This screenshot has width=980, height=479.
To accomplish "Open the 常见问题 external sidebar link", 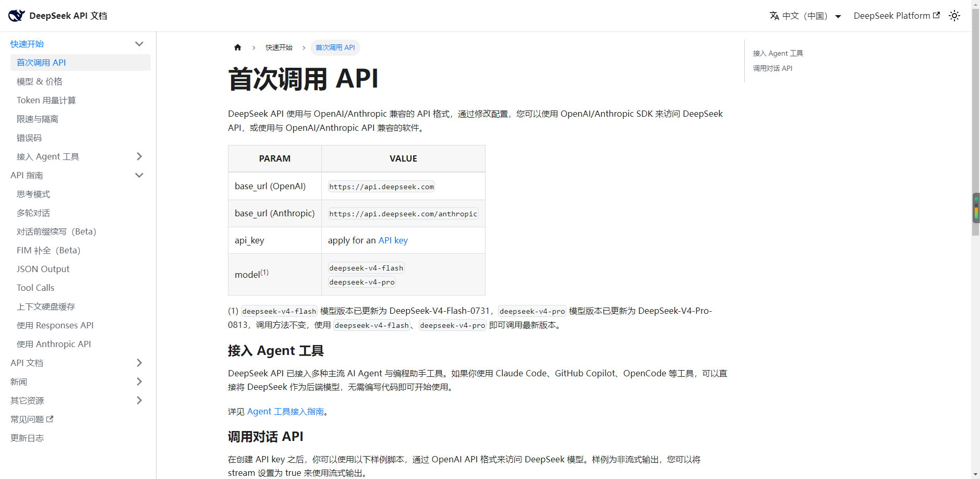I will click(32, 419).
